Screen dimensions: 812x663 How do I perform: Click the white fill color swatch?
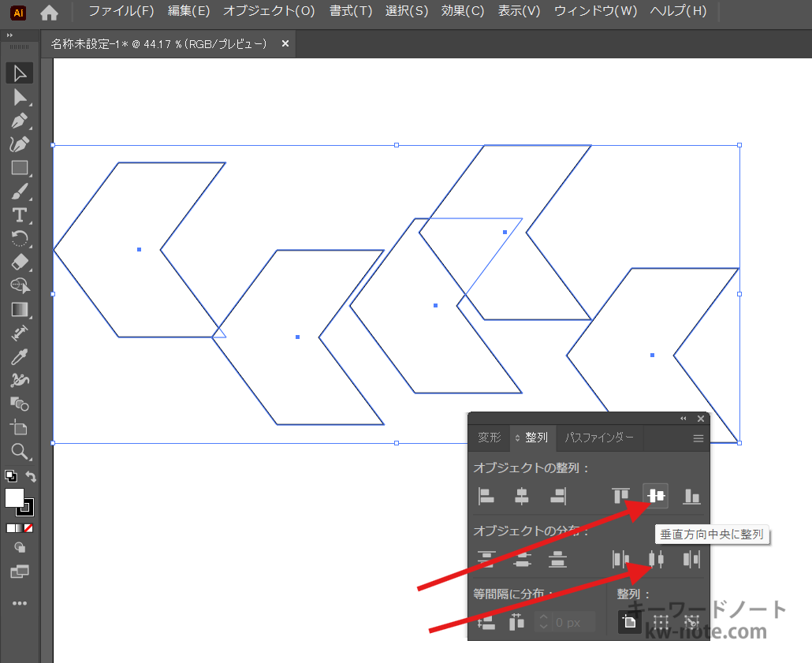[14, 497]
